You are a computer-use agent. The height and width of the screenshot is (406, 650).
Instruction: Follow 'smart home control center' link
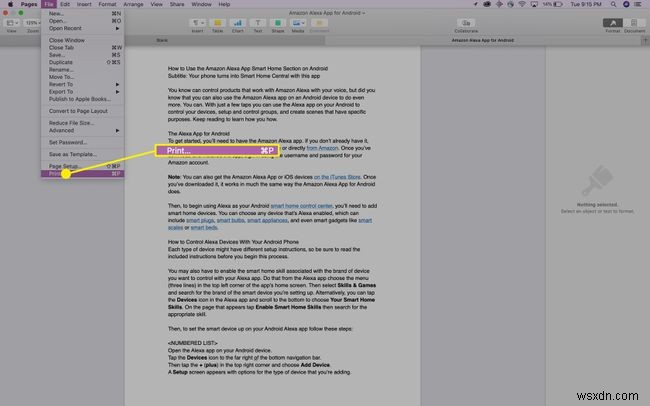[301, 206]
